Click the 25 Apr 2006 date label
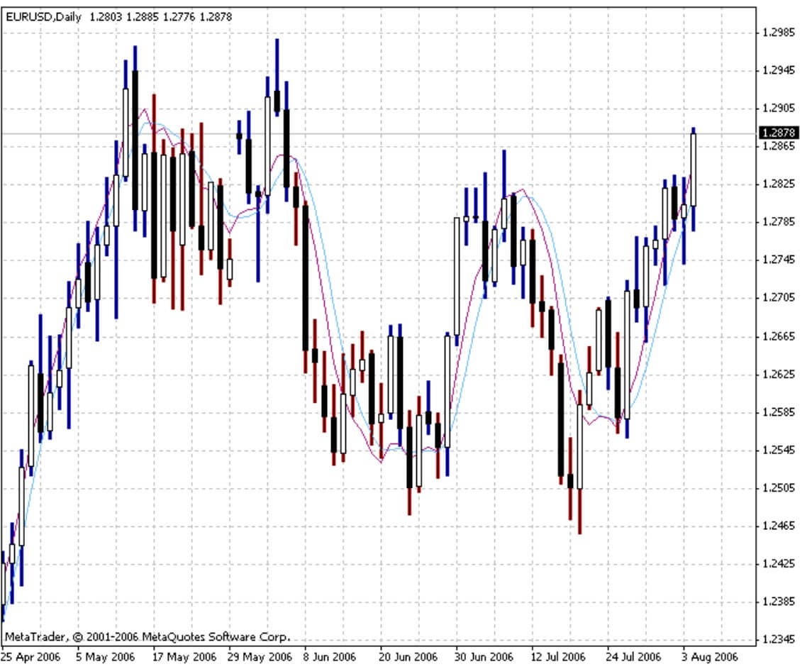The image size is (812, 669). [30, 657]
